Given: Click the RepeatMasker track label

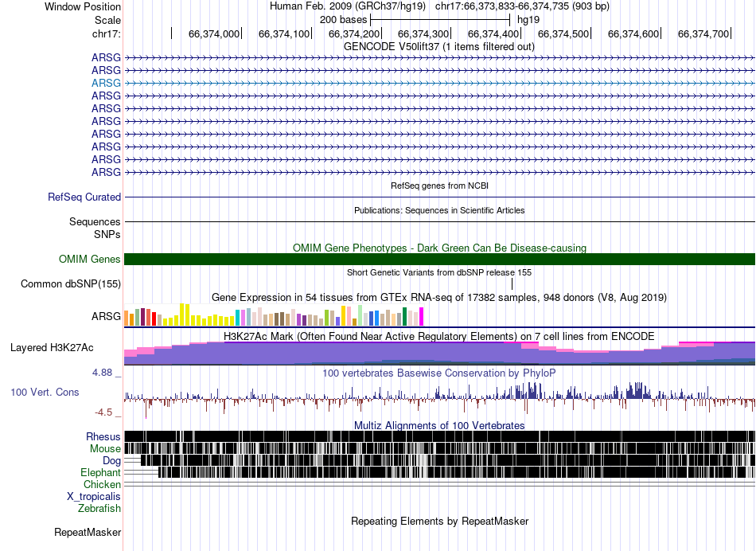Looking at the screenshot, I should [x=88, y=532].
